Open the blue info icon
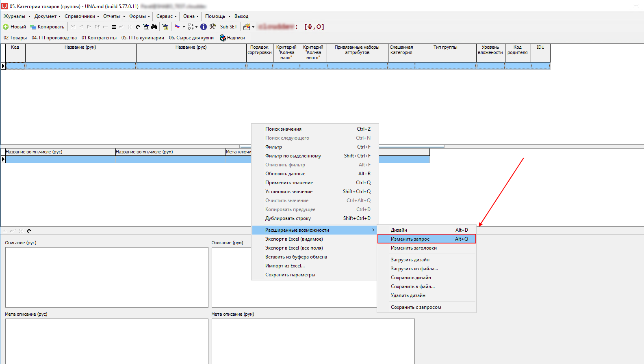644x364 pixels. [204, 27]
